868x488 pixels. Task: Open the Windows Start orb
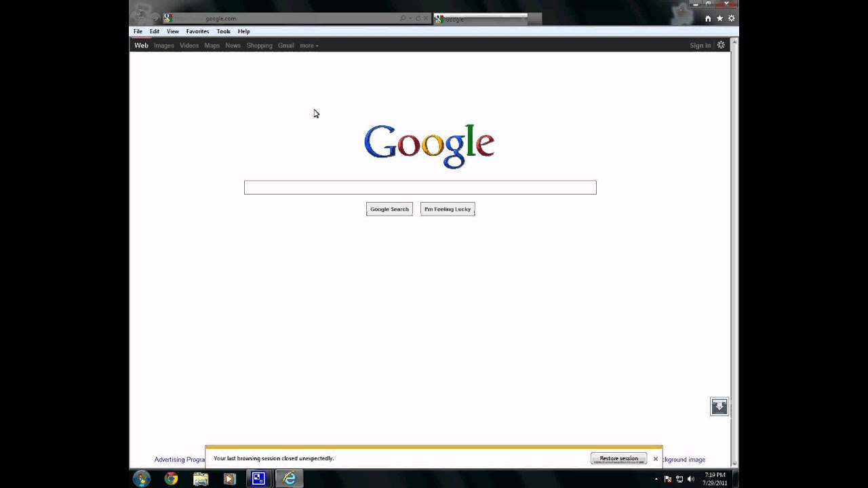pyautogui.click(x=141, y=479)
